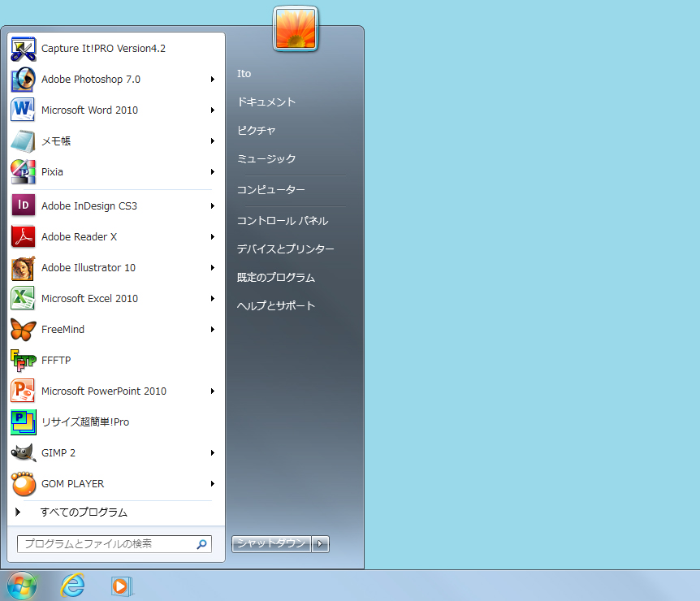This screenshot has width=700, height=601.
Task: Open the Adobe Reader X icon
Action: 24,236
